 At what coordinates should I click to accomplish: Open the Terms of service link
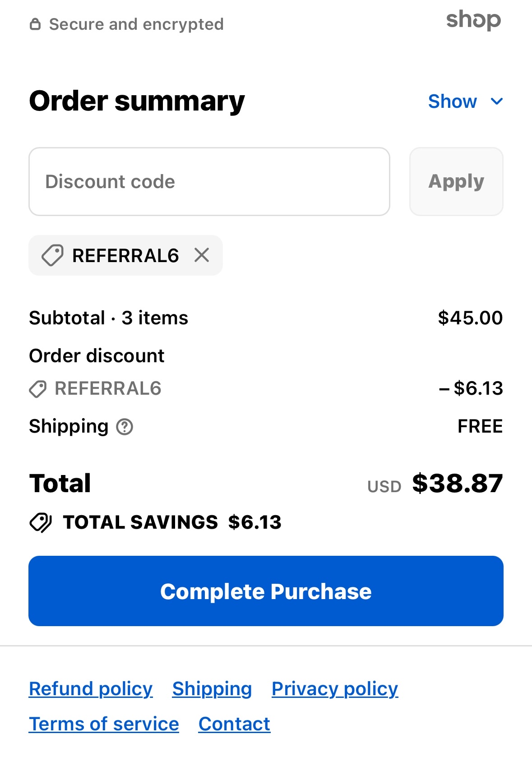click(104, 724)
